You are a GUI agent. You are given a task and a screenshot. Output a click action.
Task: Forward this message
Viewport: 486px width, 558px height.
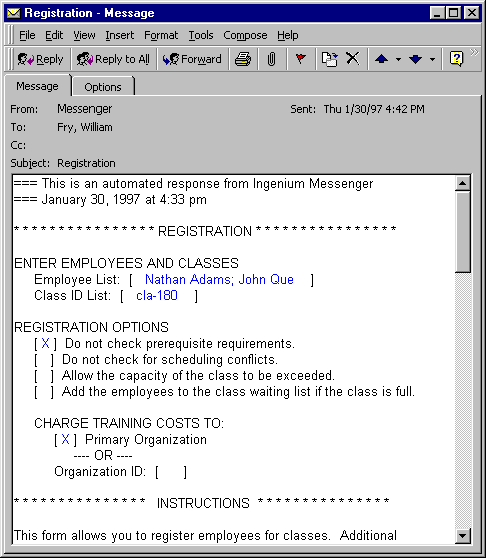coord(192,59)
